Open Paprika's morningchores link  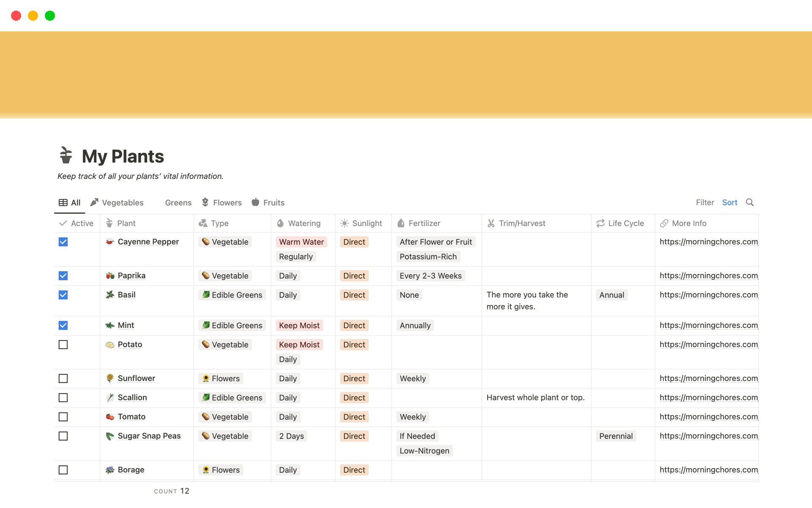click(708, 276)
